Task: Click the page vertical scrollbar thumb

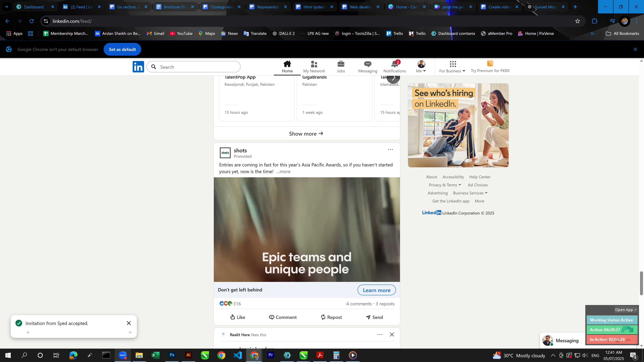Action: pyautogui.click(x=641, y=283)
